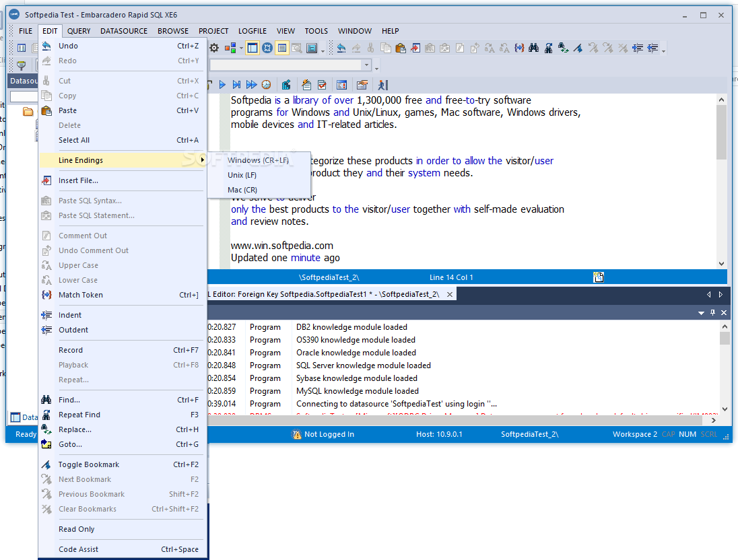Screen dimensions: 738x560
Task: Open the TOOLS menu
Action: 316,30
